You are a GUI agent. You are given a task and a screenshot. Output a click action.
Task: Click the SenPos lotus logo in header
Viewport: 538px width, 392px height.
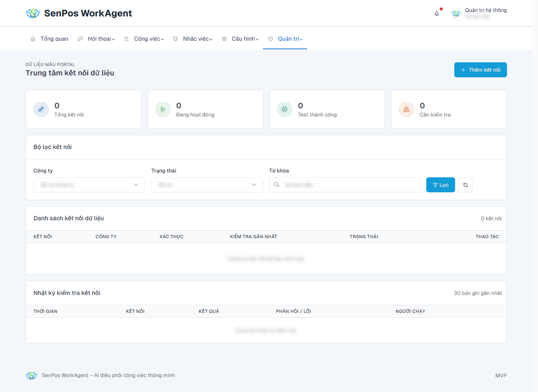click(x=32, y=13)
